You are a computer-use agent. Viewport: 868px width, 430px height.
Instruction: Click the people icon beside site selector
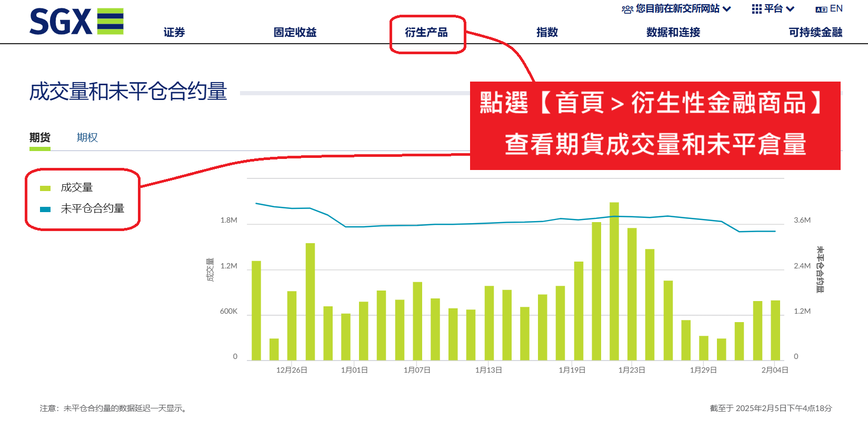(x=627, y=9)
